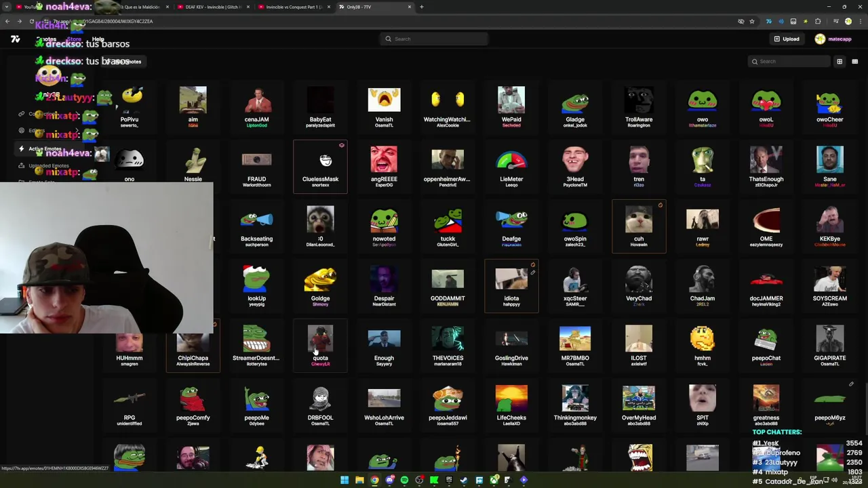Open the WePaid emote
The width and height of the screenshot is (868, 488).
(x=511, y=107)
